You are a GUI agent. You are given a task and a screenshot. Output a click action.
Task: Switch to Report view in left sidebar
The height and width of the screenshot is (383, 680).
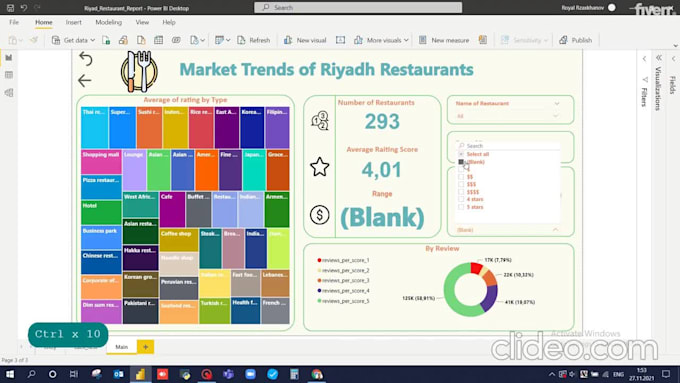[9, 57]
